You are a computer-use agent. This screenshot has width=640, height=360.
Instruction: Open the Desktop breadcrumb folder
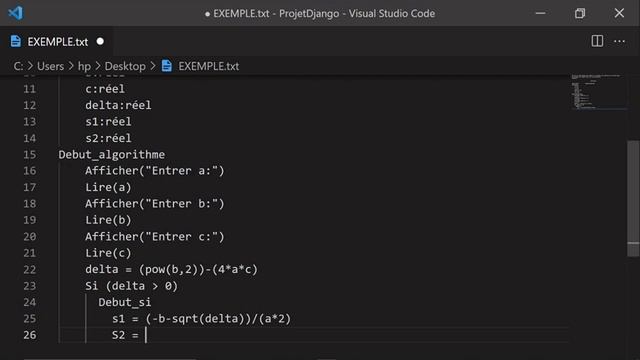[x=125, y=66]
